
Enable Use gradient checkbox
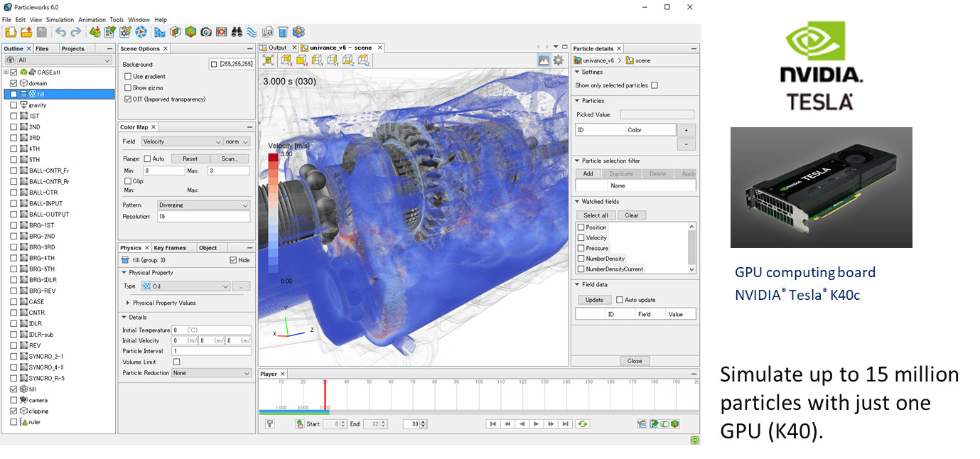click(128, 76)
